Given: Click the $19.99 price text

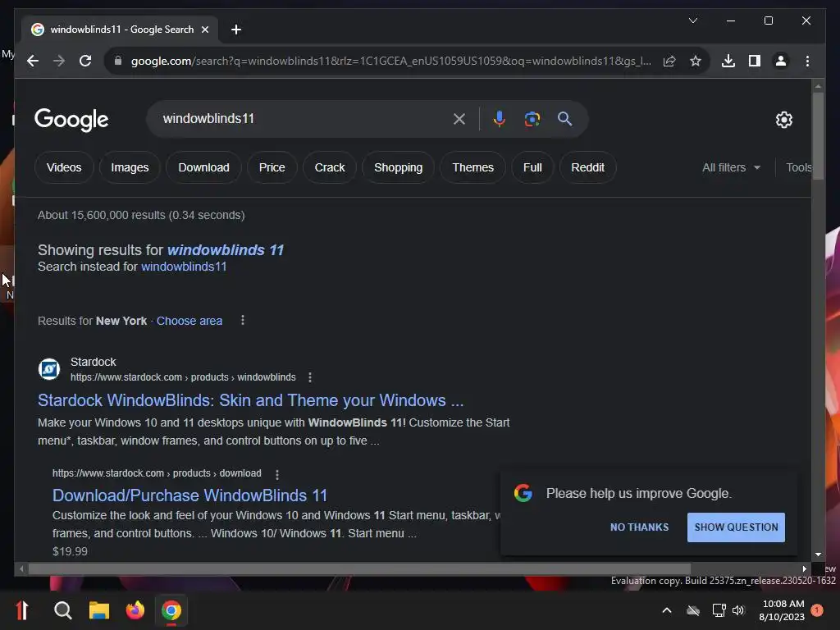Looking at the screenshot, I should click(71, 551).
